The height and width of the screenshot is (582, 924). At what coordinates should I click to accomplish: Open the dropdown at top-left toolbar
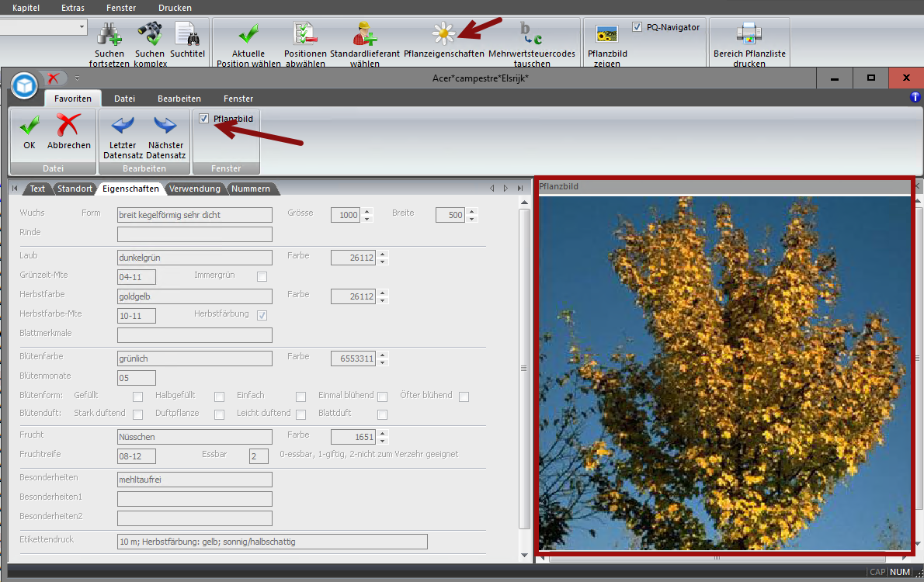[x=82, y=27]
